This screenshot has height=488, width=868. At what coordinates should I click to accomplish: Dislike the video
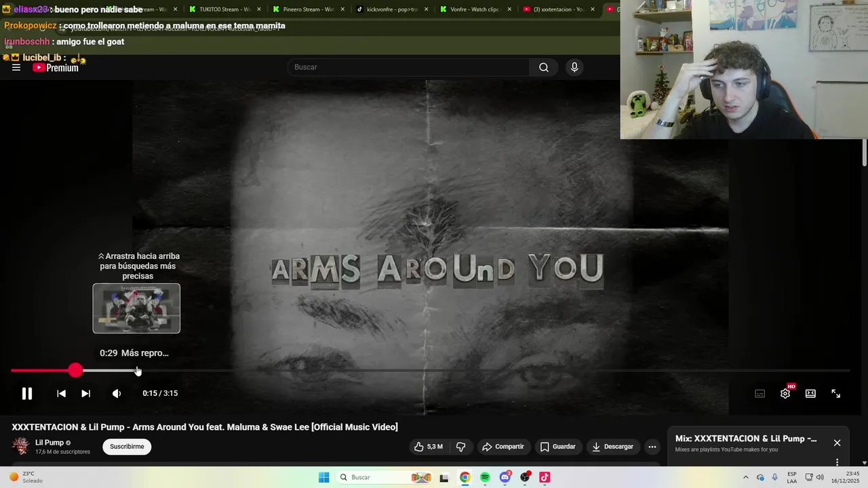(x=461, y=447)
